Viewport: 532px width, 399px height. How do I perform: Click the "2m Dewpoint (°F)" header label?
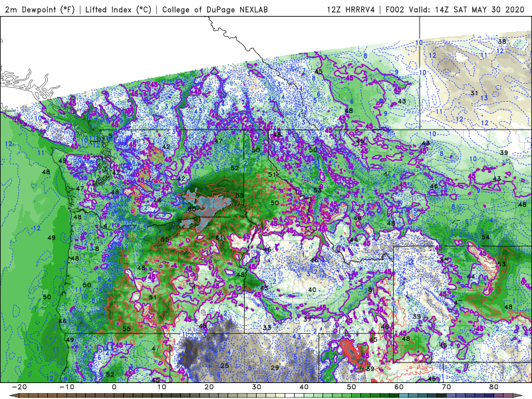click(x=39, y=9)
